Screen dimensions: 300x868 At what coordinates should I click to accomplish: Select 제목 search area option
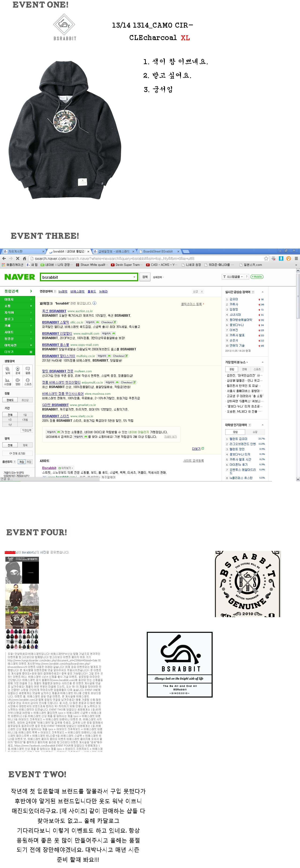(x=25, y=445)
